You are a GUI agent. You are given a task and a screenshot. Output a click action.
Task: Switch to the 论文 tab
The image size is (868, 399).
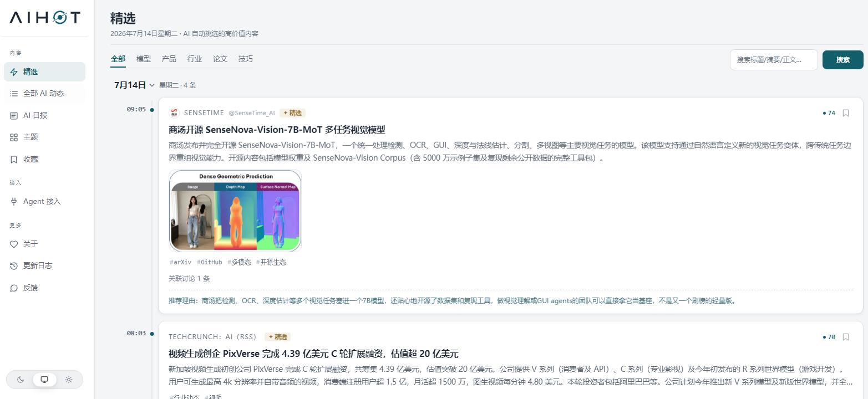coord(220,59)
